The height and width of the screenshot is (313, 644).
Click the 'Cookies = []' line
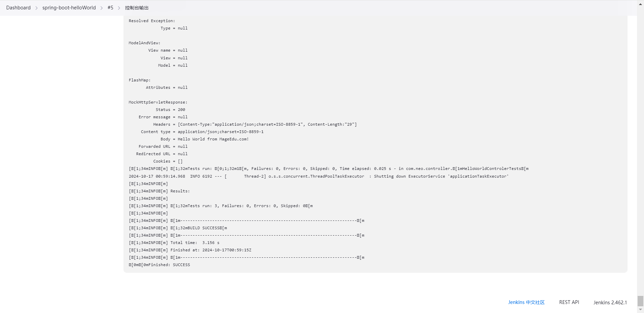pyautogui.click(x=168, y=161)
